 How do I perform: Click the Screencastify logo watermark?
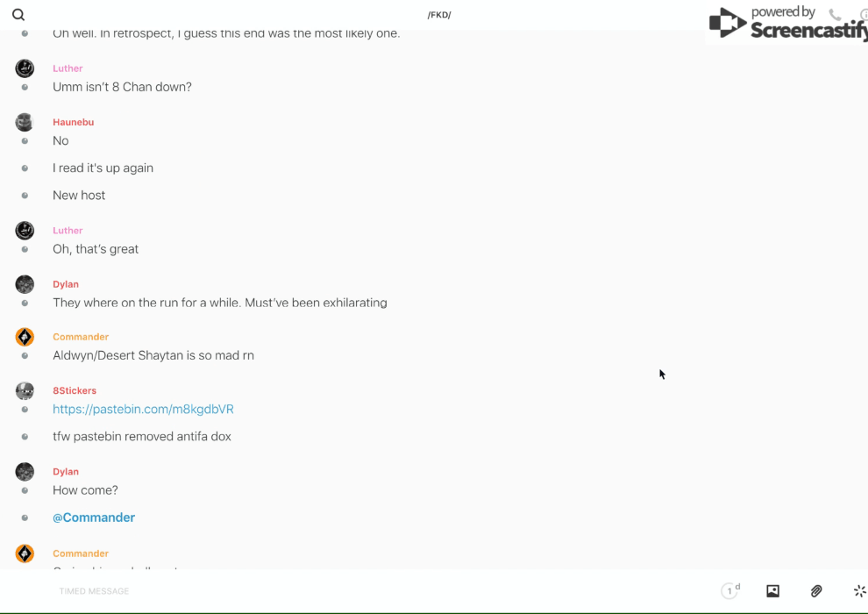tap(785, 24)
